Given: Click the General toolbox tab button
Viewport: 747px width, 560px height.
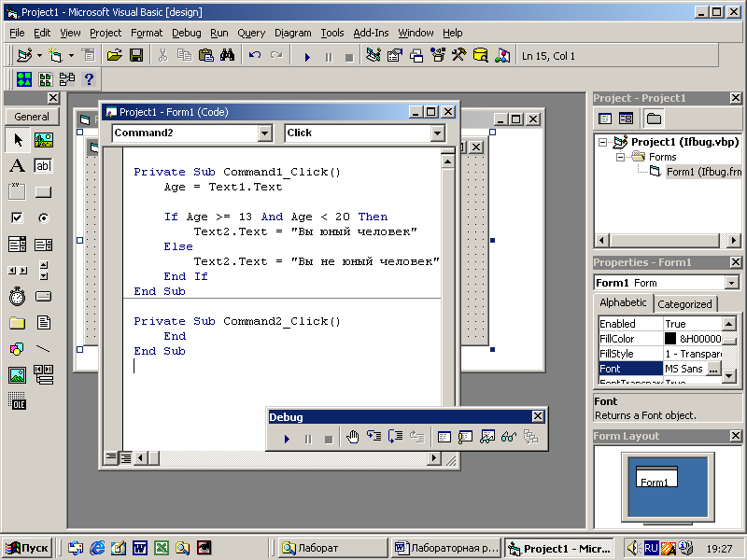Looking at the screenshot, I should pos(32,117).
